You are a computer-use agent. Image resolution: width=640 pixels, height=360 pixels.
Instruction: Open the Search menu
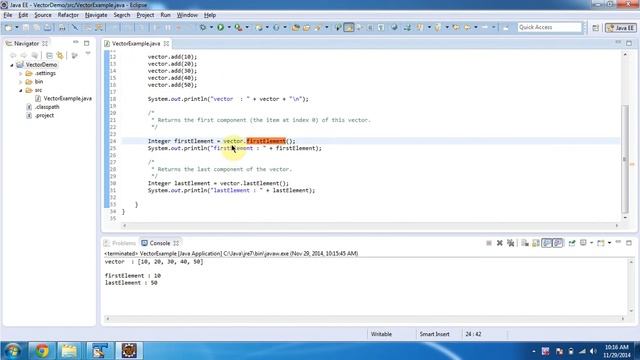coord(122,15)
